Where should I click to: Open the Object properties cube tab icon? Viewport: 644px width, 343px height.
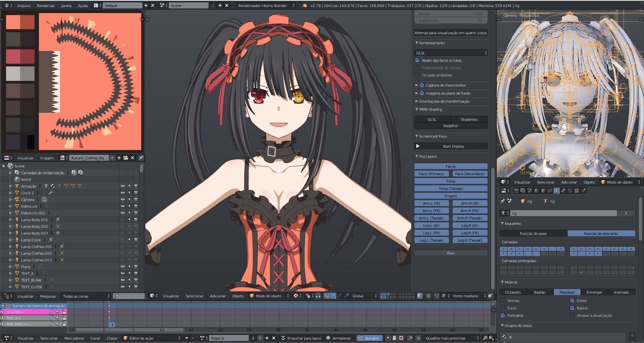point(543,191)
